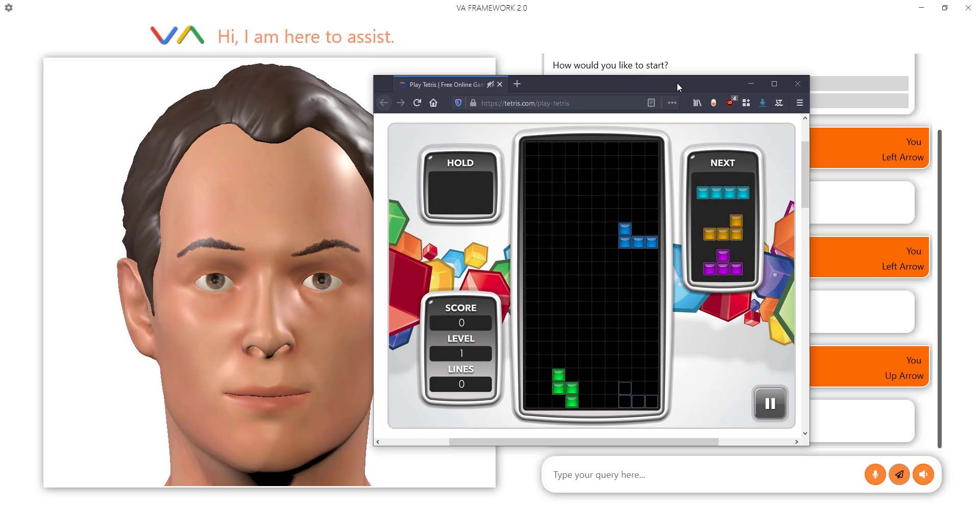Click the chat panel vertical scrollbar
Screen dimensions: 980x531
click(940, 288)
